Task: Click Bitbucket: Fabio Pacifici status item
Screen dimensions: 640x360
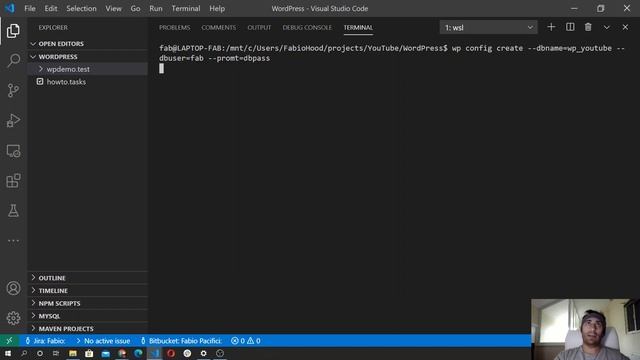Action: (x=181, y=340)
